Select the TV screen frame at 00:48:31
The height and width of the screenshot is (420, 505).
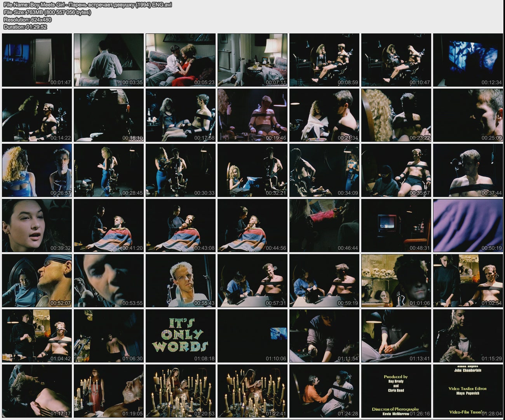click(x=396, y=225)
